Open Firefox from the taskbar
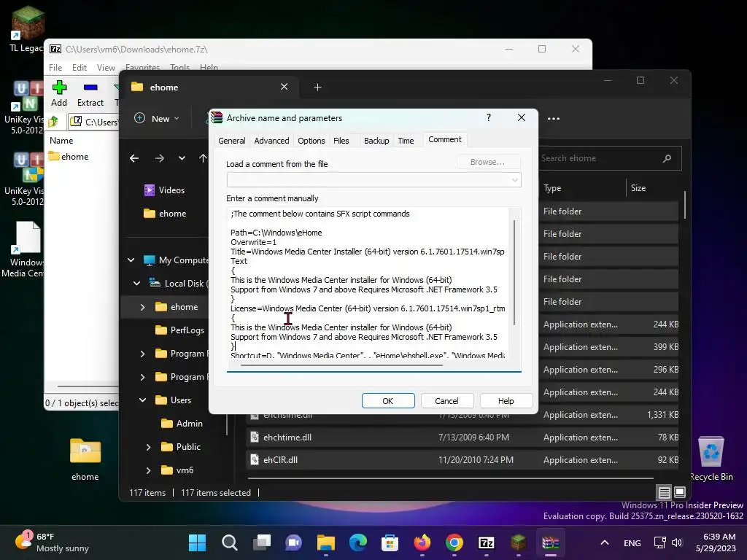The height and width of the screenshot is (560, 747). pos(422,542)
